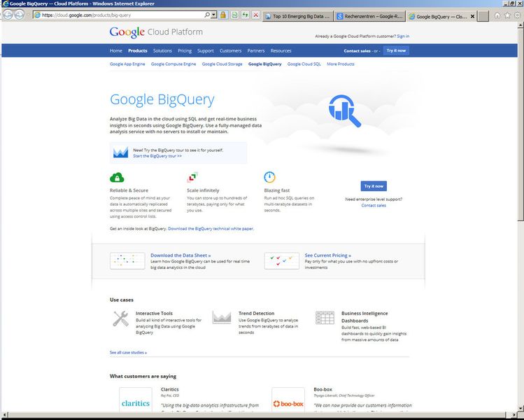Open the Partners nav item
This screenshot has width=524, height=420.
point(256,51)
